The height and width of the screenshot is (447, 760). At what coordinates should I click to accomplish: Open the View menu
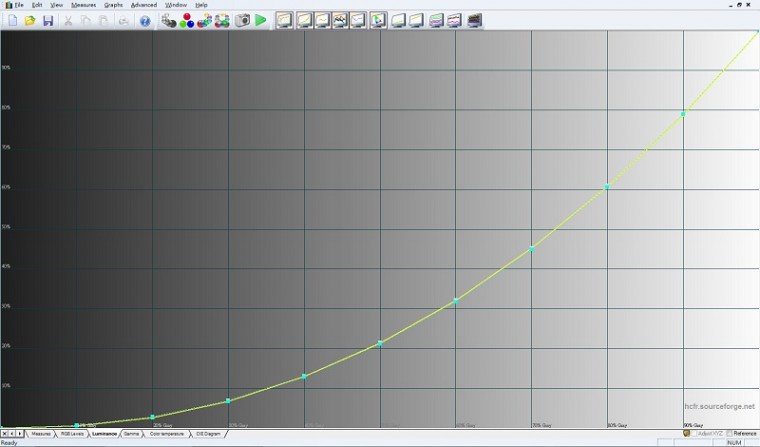(57, 5)
